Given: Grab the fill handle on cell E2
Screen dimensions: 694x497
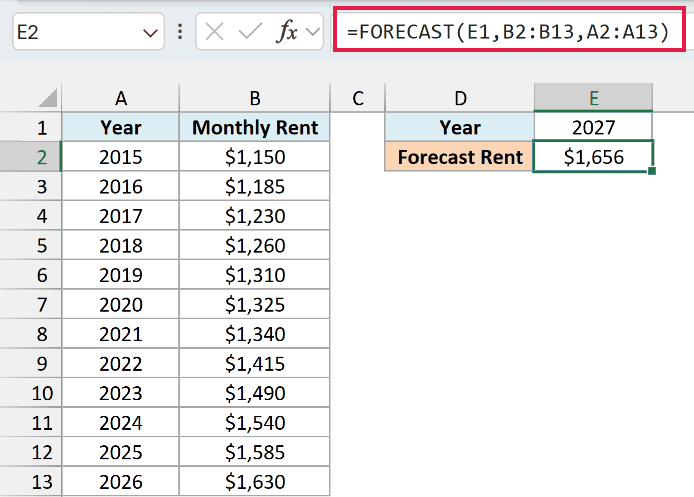Looking at the screenshot, I should coord(652,171).
